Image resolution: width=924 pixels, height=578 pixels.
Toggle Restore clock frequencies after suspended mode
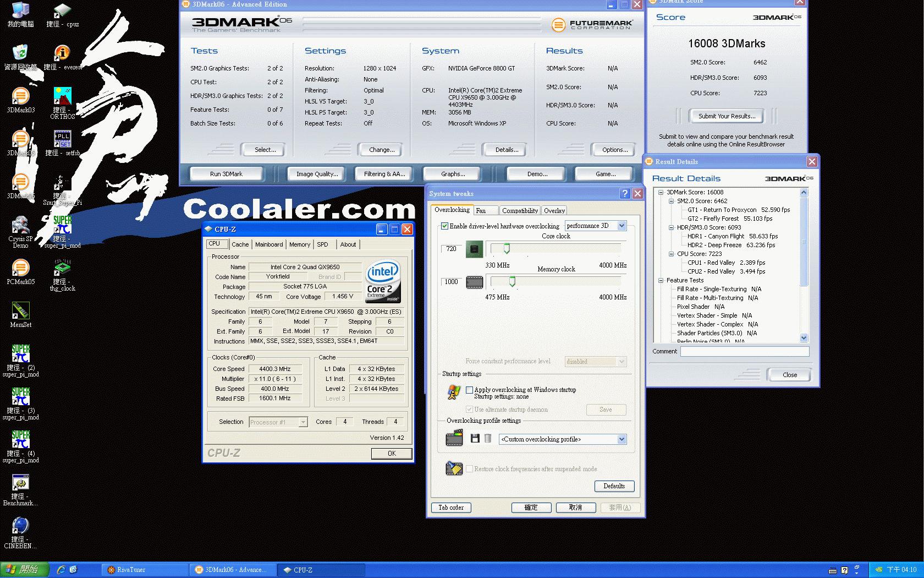469,469
